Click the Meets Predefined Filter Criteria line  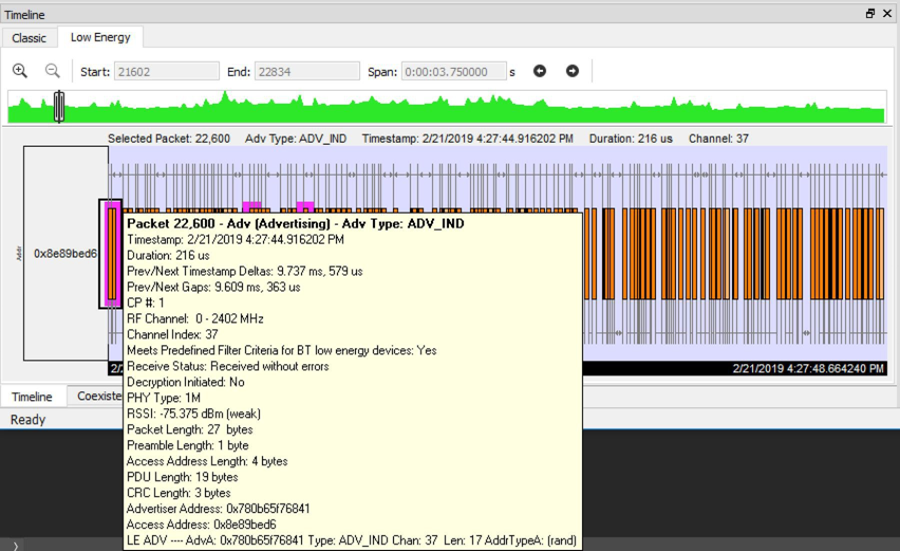click(x=282, y=350)
